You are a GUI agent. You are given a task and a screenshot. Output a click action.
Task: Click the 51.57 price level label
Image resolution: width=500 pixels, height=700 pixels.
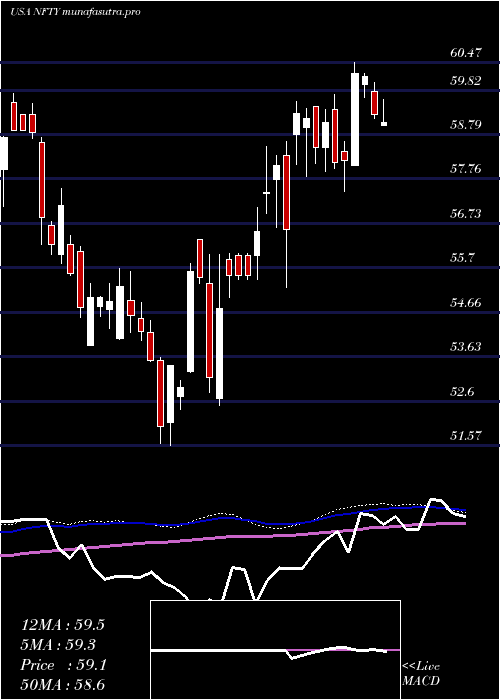(466, 435)
